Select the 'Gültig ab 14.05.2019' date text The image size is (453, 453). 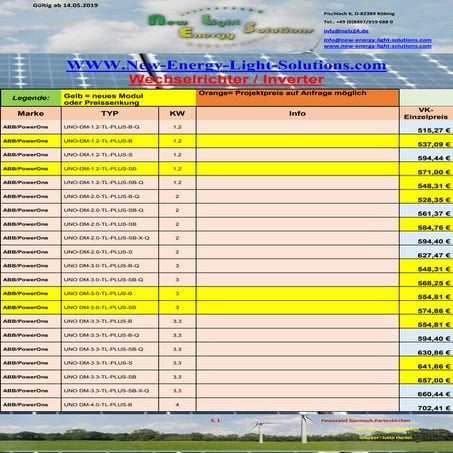[x=65, y=5]
